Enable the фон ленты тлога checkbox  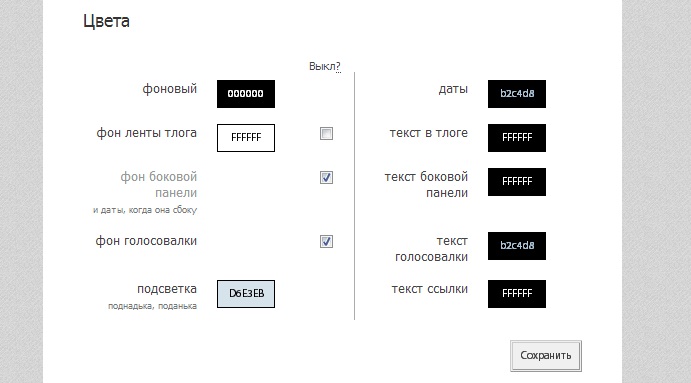[327, 134]
